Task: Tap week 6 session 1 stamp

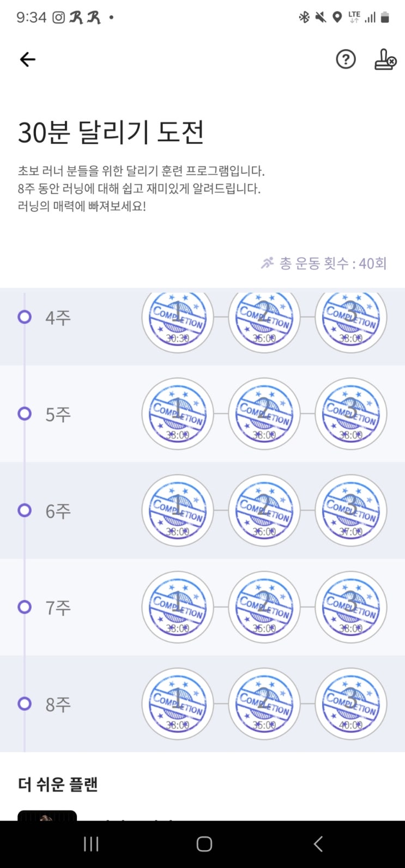Action: (178, 511)
